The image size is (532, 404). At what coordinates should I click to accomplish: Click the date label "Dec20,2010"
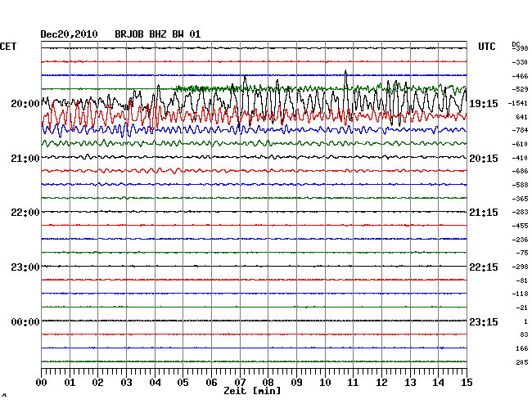[69, 34]
